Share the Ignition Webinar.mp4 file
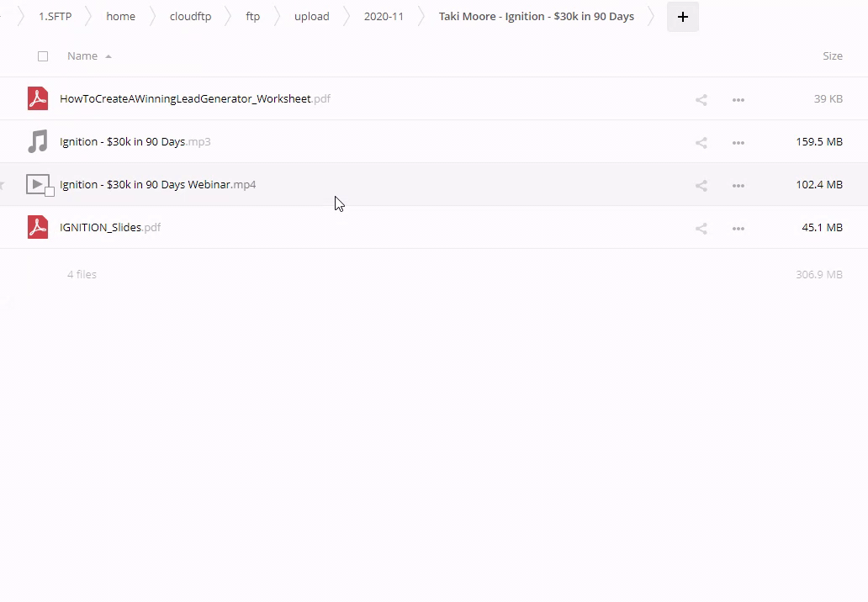The height and width of the screenshot is (602, 868). coord(701,185)
